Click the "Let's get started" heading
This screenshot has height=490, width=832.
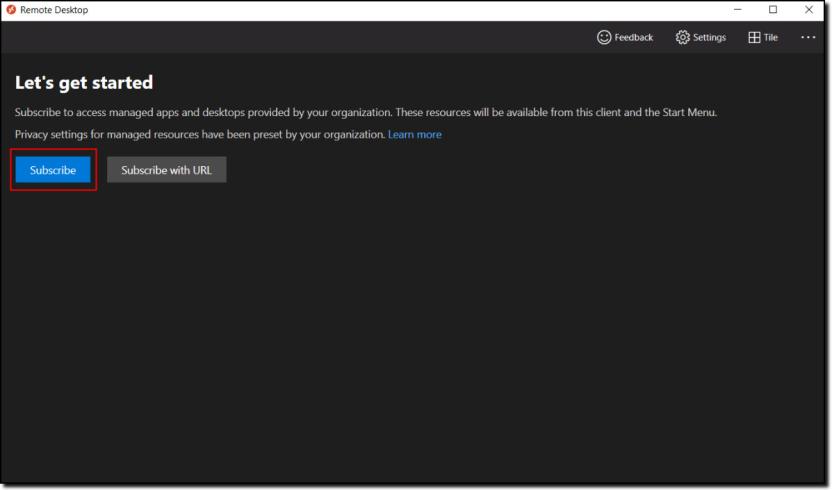tap(84, 83)
